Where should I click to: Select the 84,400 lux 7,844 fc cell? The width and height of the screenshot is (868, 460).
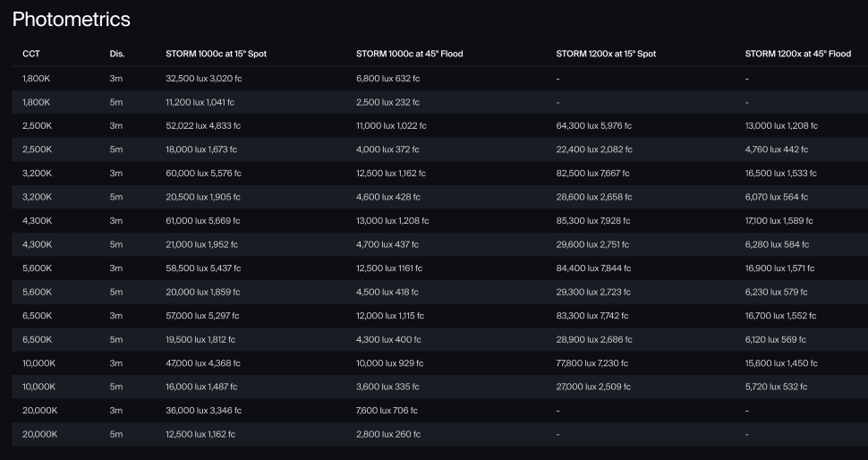coord(595,268)
